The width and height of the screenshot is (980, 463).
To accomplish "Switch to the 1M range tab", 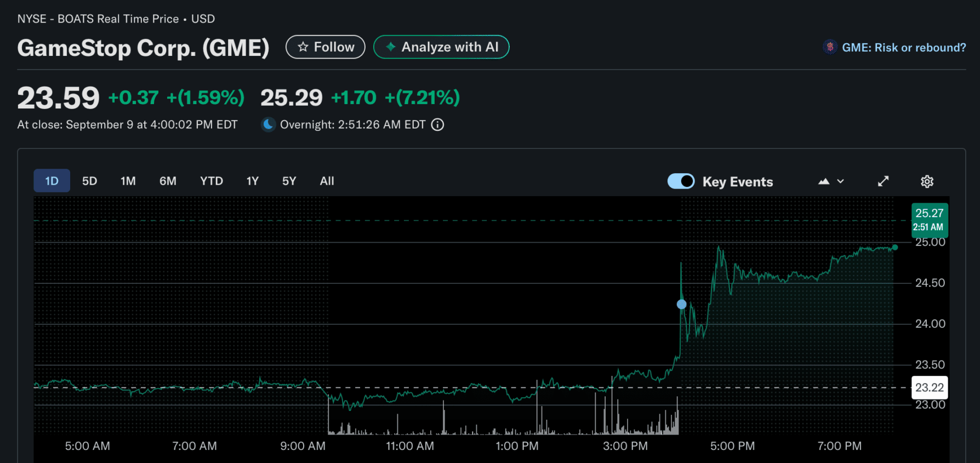I will (x=128, y=181).
